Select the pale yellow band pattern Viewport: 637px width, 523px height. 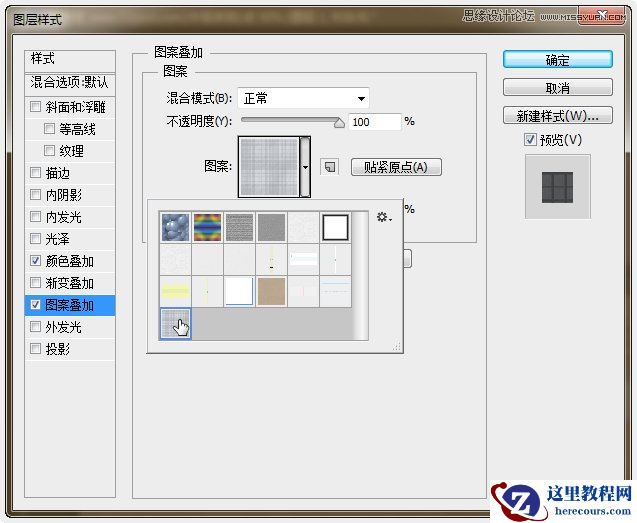[x=176, y=291]
